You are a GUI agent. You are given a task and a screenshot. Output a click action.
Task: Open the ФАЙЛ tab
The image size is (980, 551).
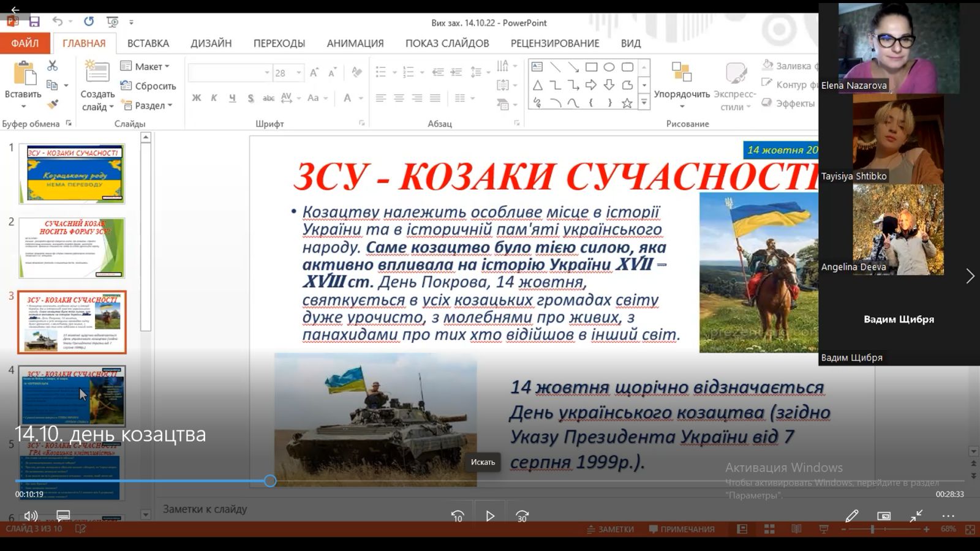pyautogui.click(x=25, y=43)
